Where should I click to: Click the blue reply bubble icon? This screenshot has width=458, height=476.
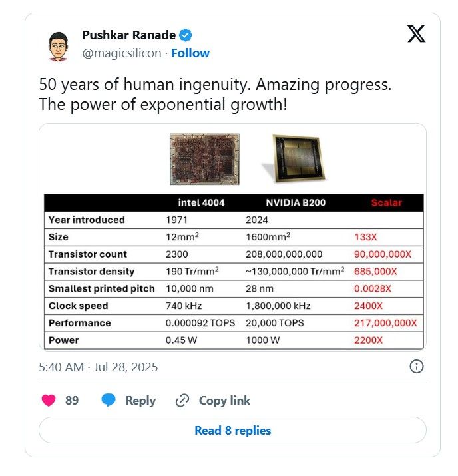pos(109,400)
